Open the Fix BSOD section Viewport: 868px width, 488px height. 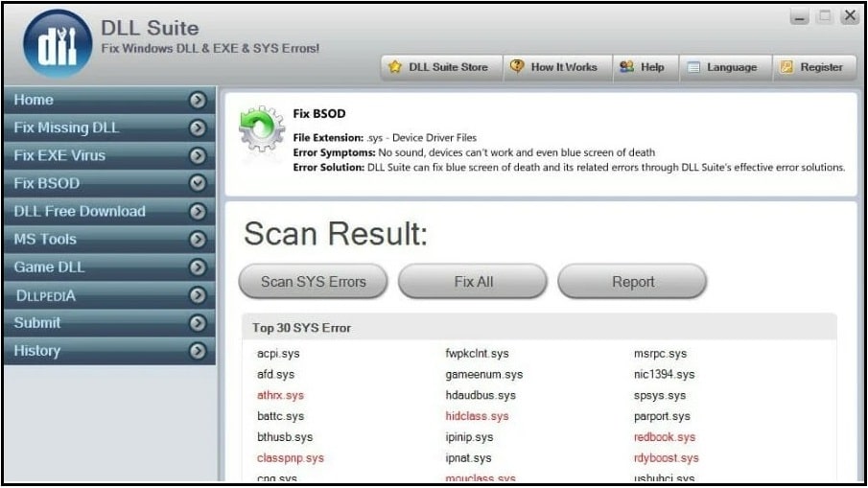pos(109,183)
